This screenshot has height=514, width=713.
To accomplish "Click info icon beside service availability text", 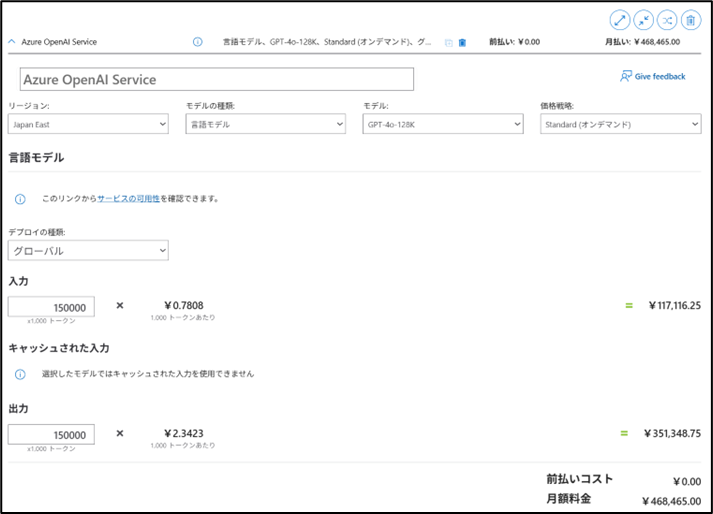I will tap(20, 199).
